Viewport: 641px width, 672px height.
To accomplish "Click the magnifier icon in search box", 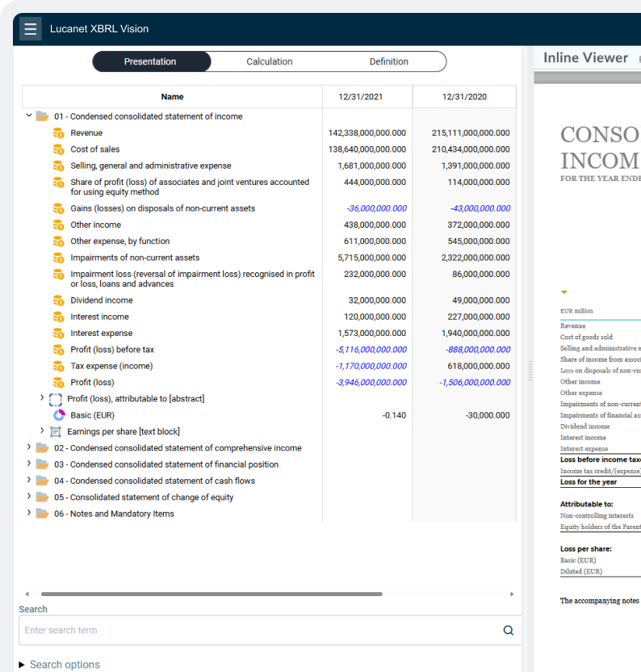I will tap(508, 630).
